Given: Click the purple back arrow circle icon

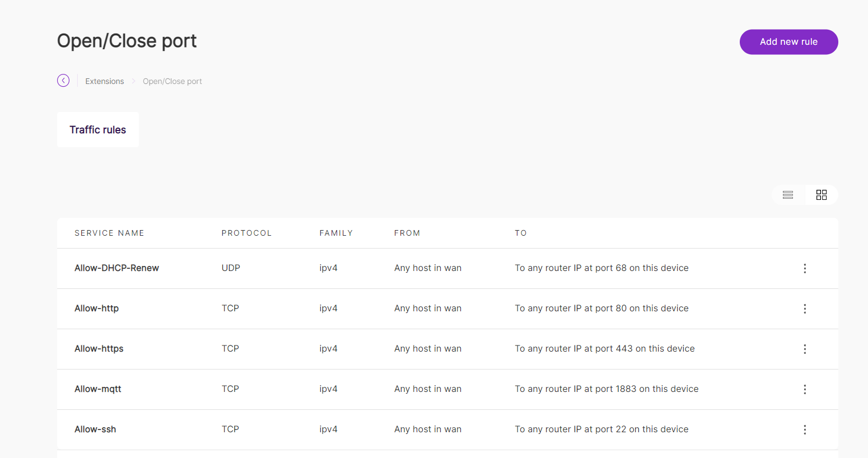Looking at the screenshot, I should tap(63, 81).
